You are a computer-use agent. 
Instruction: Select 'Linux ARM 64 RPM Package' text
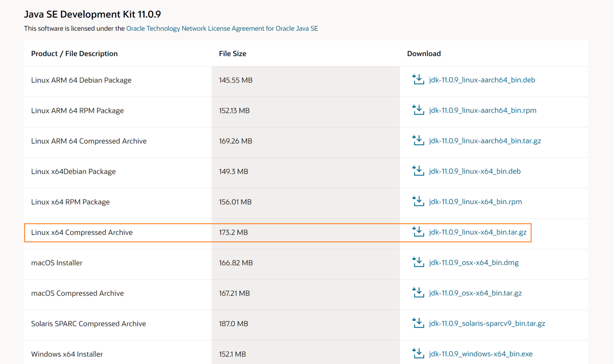(x=77, y=111)
